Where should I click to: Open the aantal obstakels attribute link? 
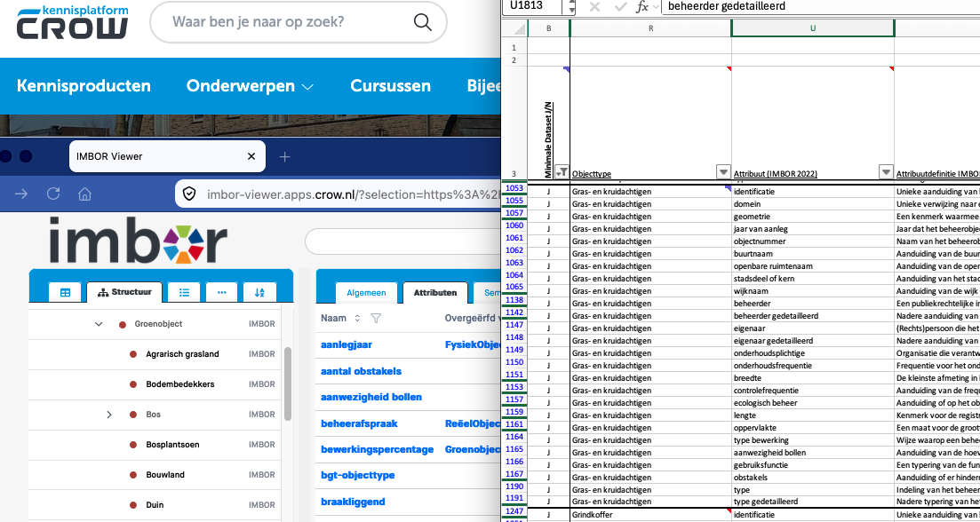coord(362,371)
